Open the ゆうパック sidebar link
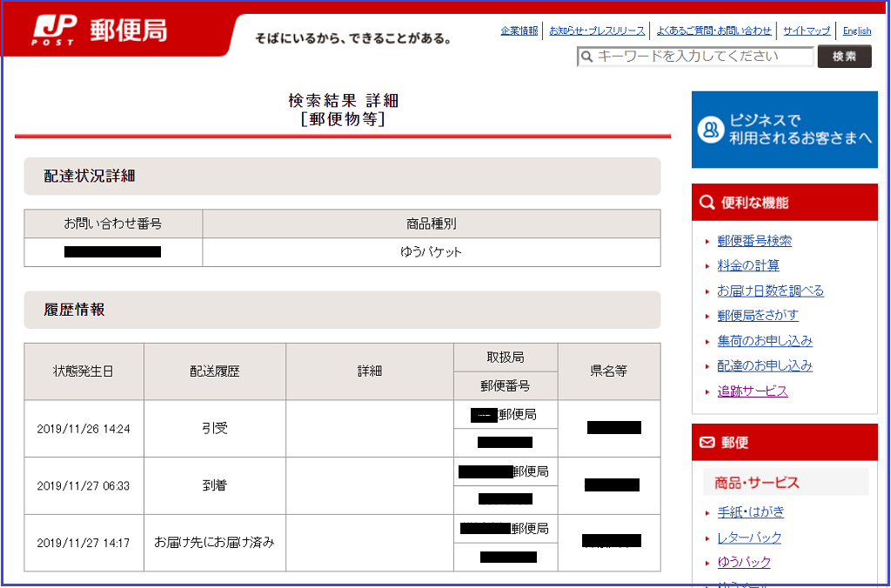 tap(744, 563)
